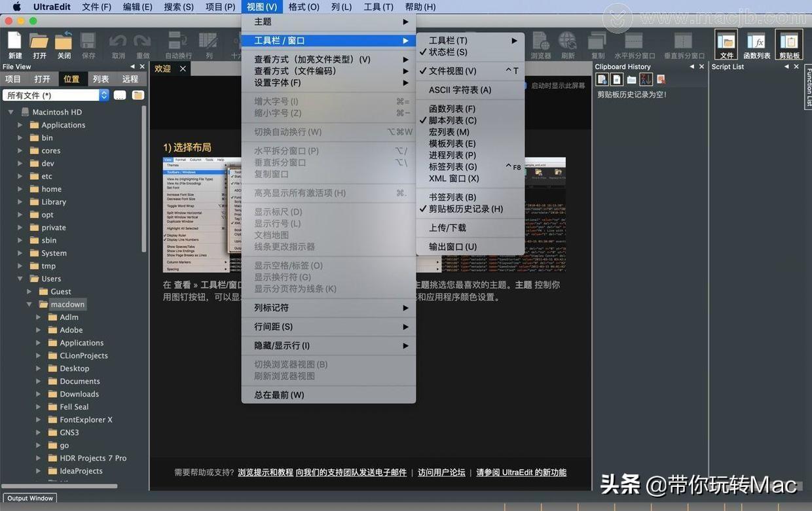Click the 垂直拆分窗口 toolbar icon
Image resolution: width=812 pixels, height=511 pixels.
[684, 41]
